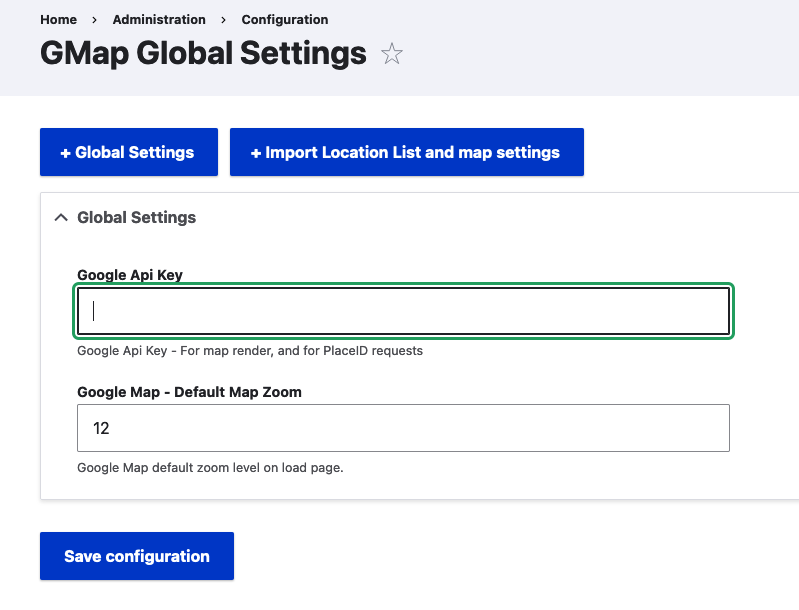
Task: Go to Home breadcrumb link
Action: (59, 19)
